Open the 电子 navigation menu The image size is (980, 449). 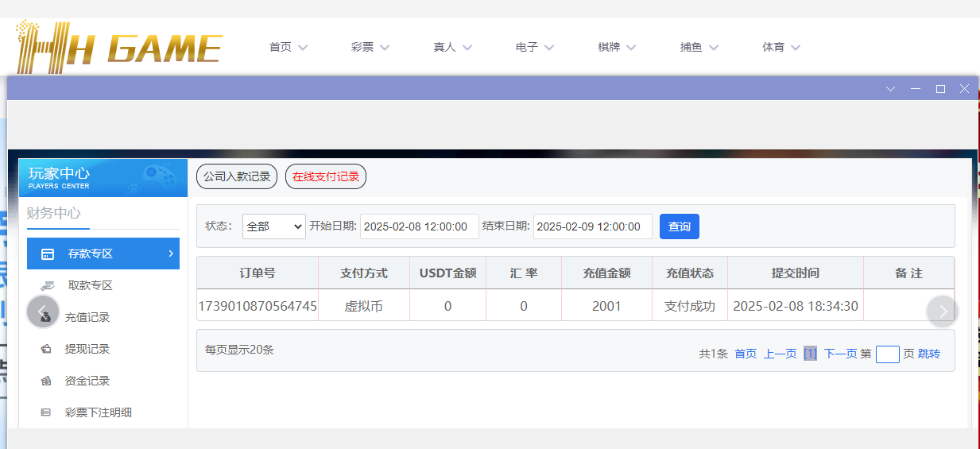point(534,48)
